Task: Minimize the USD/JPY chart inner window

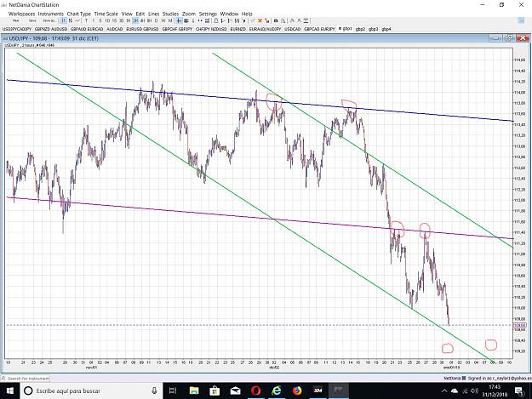Action: tap(495, 38)
